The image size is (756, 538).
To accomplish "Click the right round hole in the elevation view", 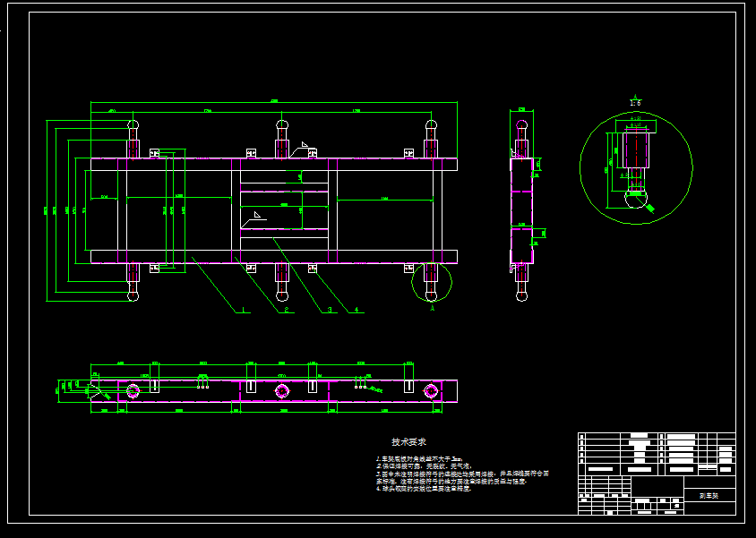I will 431,390.
